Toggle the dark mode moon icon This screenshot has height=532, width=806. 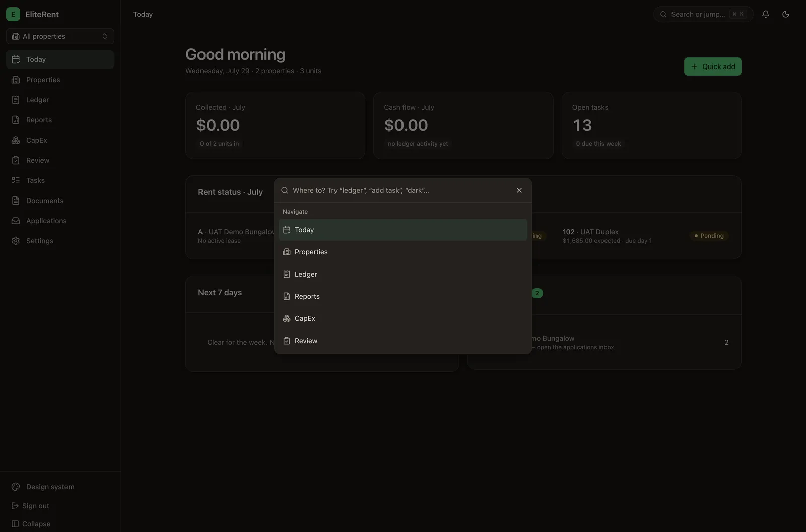click(x=786, y=14)
